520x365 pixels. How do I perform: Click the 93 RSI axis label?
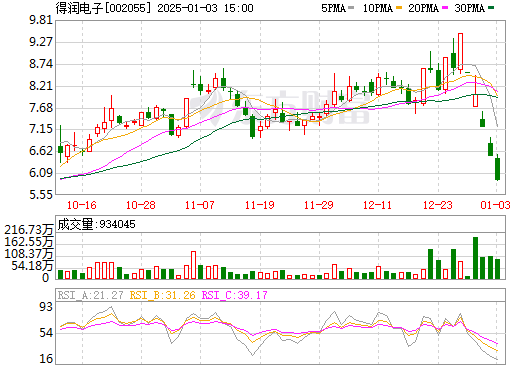click(x=46, y=307)
